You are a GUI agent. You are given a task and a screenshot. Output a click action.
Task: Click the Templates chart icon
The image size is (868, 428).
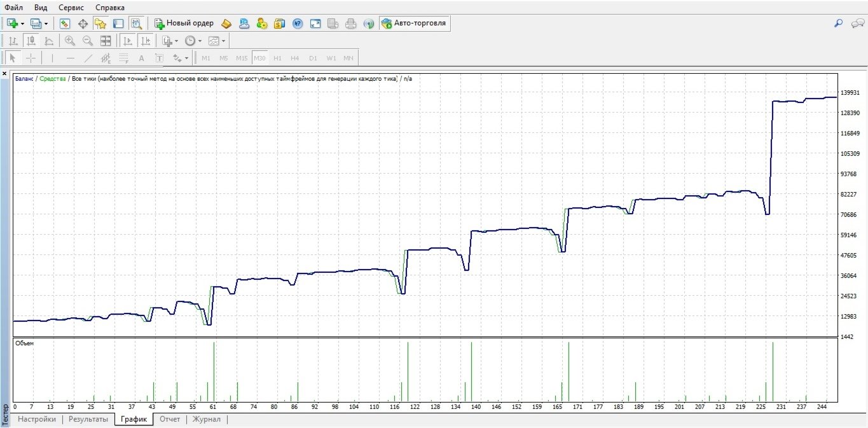point(214,41)
